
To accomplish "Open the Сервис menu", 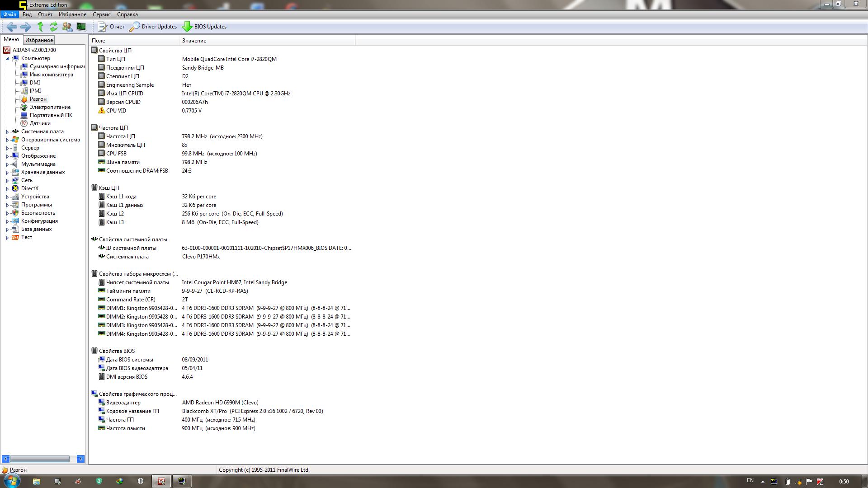I will coord(102,14).
